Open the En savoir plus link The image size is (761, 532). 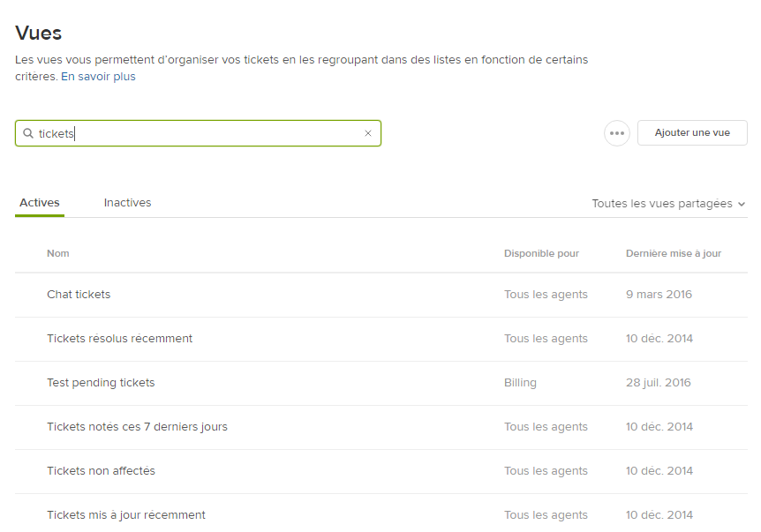click(98, 77)
